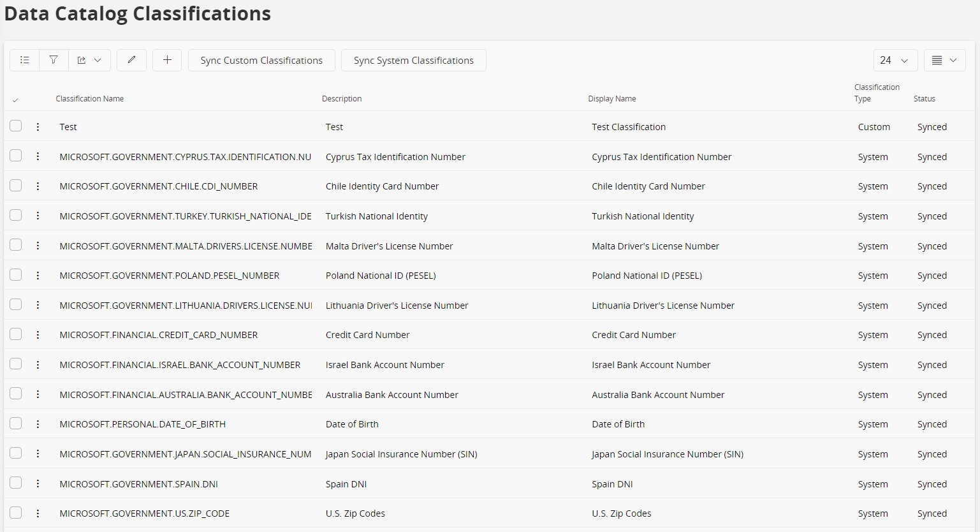Click the Synced status on the Spain DNI row
980x532 pixels.
[x=932, y=484]
